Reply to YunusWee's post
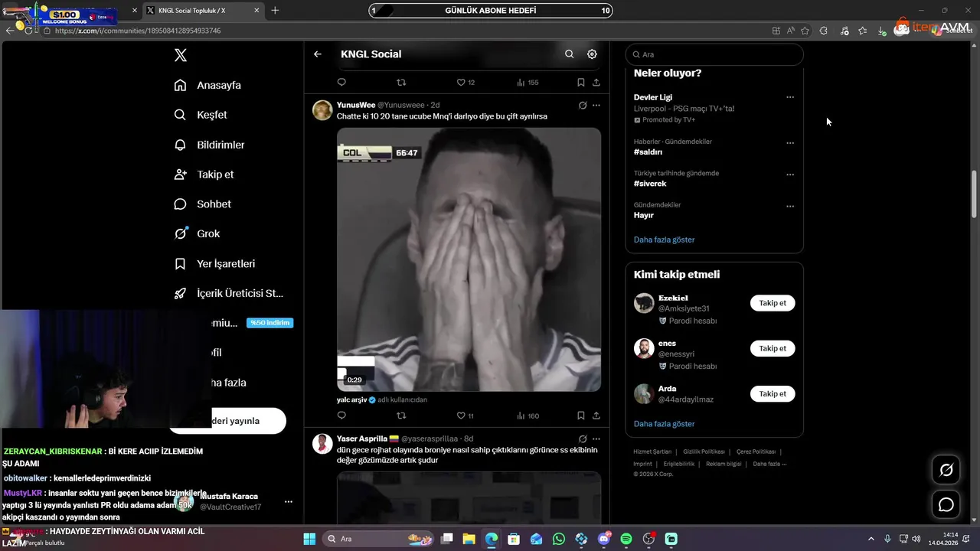The image size is (980, 551). [341, 416]
